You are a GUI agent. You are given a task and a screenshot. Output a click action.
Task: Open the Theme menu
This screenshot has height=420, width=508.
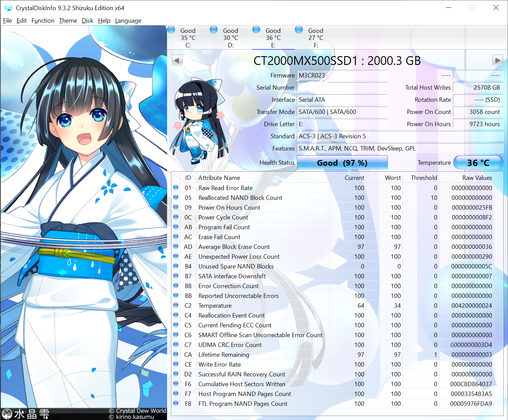(68, 21)
